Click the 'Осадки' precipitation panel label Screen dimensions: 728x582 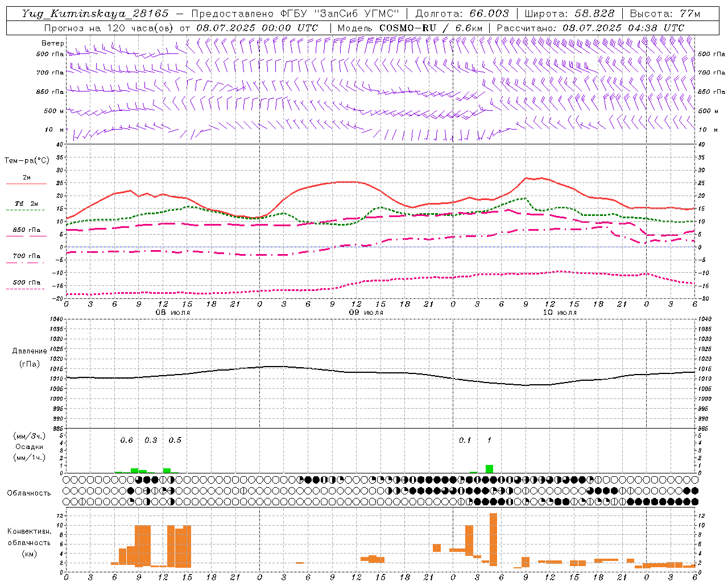coord(30,447)
